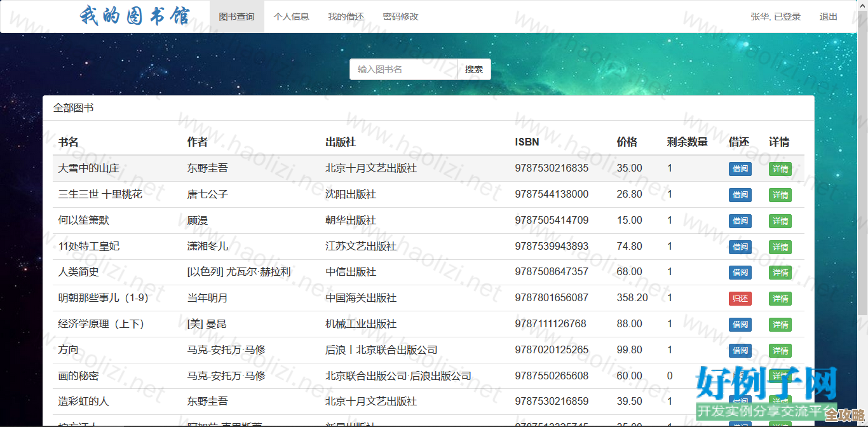Borrow 方向 by 马克-安托万·马修
Screen dimensions: 868x427
740,350
